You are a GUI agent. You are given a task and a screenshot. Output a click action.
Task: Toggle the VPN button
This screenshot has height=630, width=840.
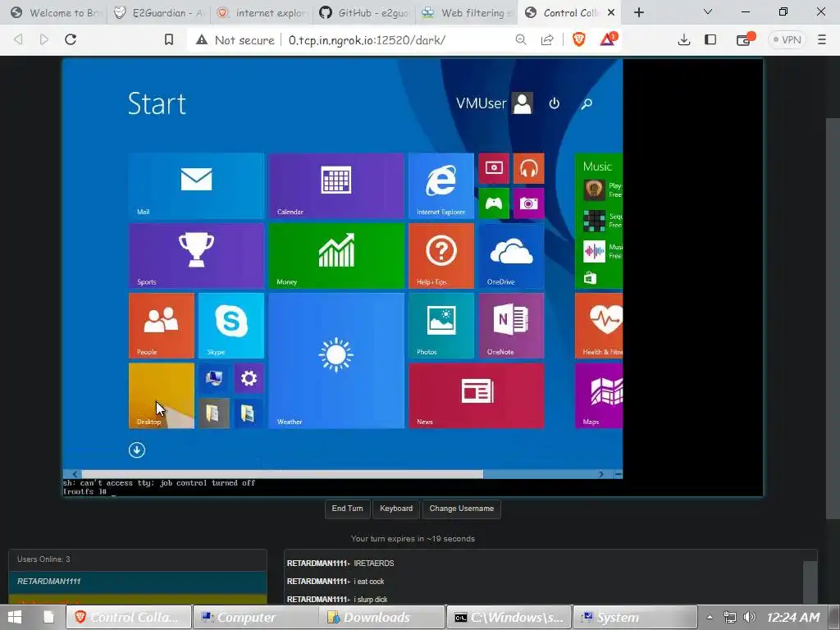pyautogui.click(x=787, y=39)
